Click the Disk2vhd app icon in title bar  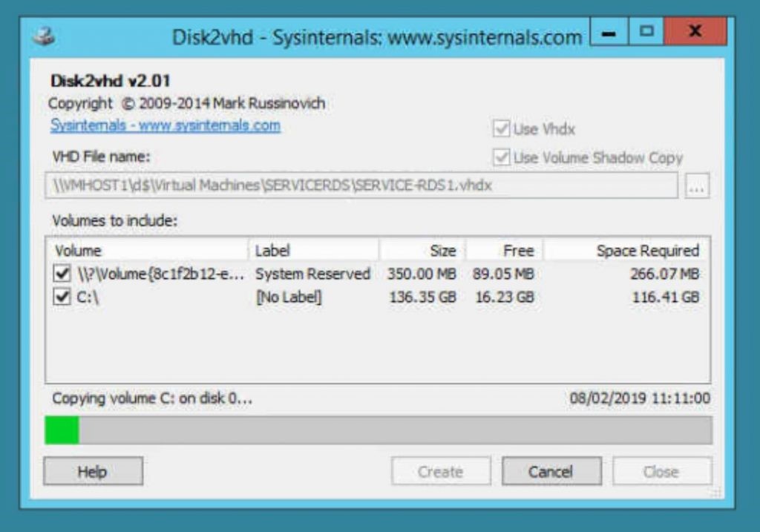[x=44, y=37]
